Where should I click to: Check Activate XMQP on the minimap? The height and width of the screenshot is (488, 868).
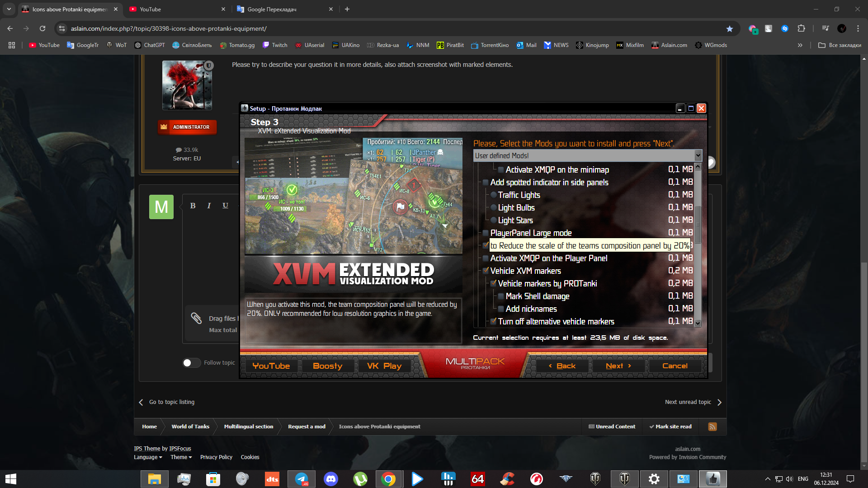coord(501,170)
